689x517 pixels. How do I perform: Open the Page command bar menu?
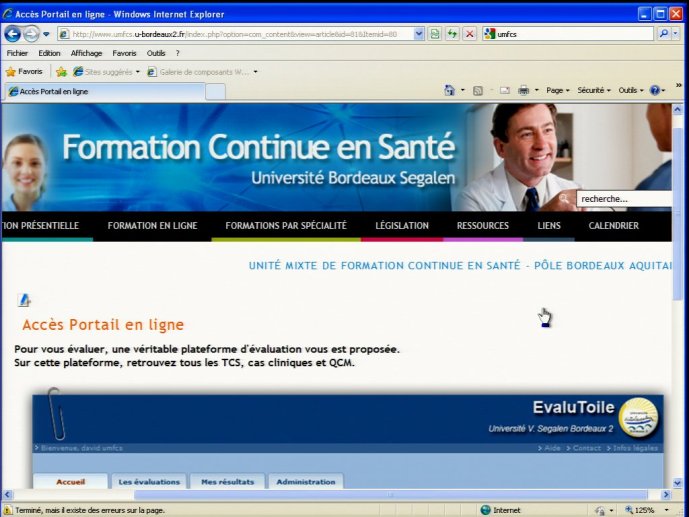[558, 90]
